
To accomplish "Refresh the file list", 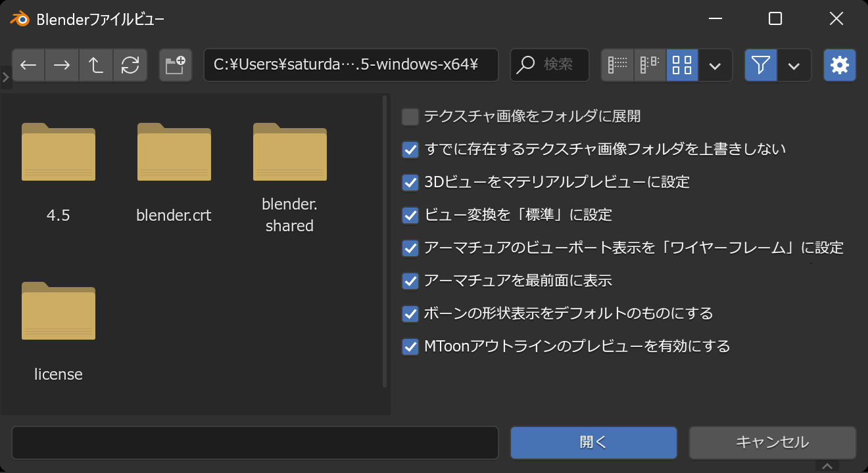I will coord(130,65).
